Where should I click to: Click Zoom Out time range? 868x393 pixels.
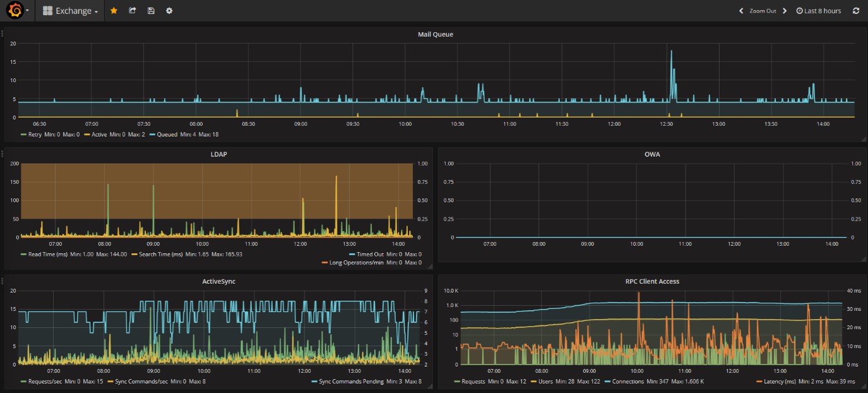click(763, 11)
